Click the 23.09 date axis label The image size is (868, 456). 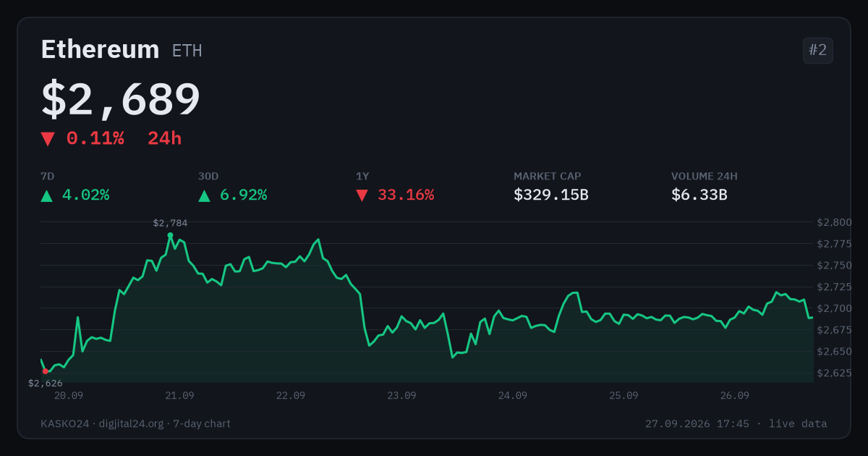pyautogui.click(x=401, y=396)
